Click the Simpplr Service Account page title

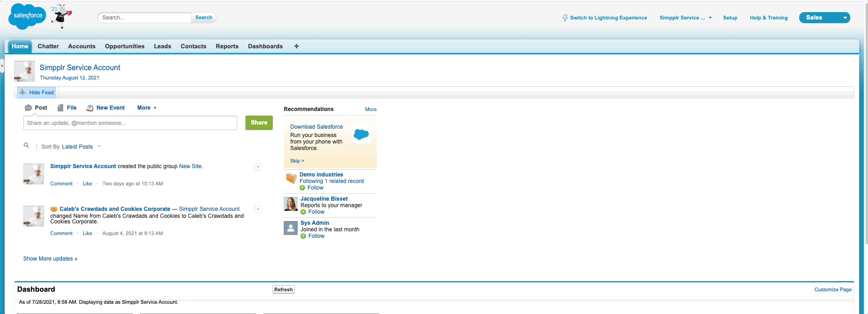[x=80, y=68]
